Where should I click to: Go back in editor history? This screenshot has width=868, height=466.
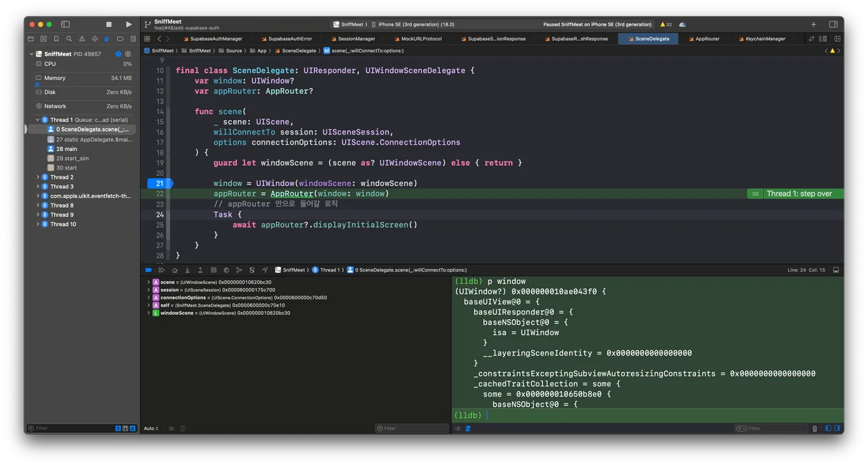tap(159, 39)
